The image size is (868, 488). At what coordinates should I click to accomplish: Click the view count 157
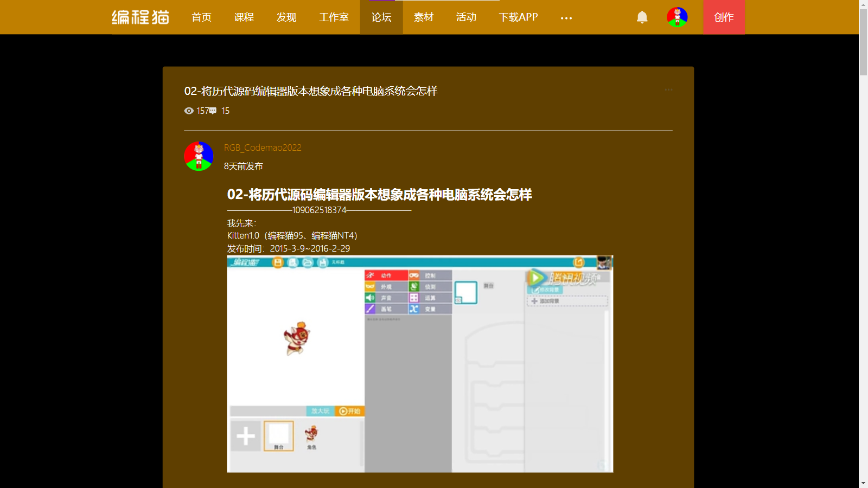tap(202, 111)
